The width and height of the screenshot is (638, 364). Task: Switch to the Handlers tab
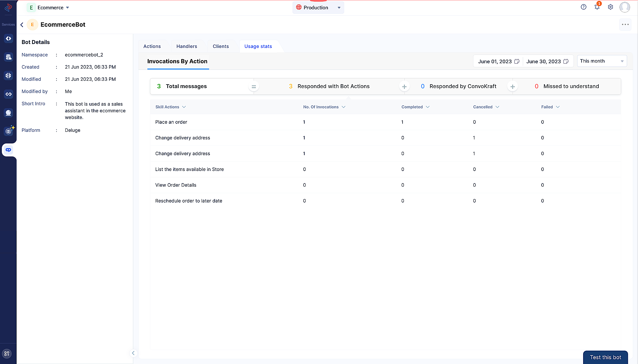[187, 46]
